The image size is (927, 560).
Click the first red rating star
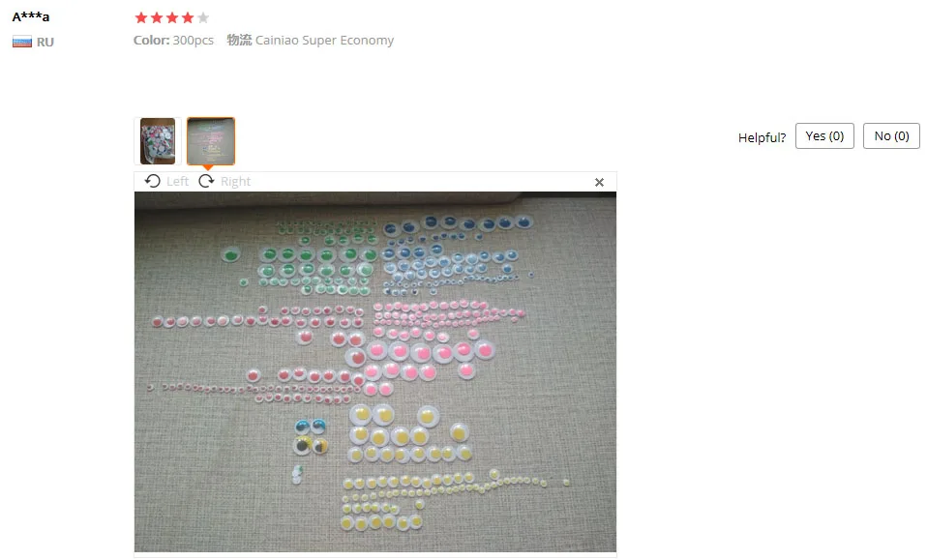tap(140, 17)
